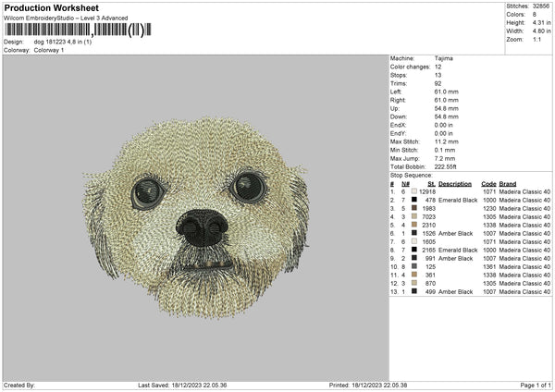Click the dog's left eye in design

147,192
